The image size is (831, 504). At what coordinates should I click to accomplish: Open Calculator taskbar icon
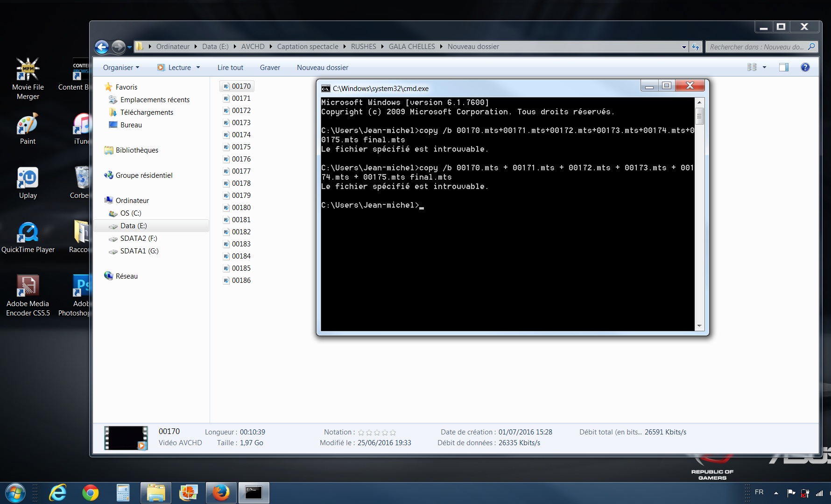(123, 493)
